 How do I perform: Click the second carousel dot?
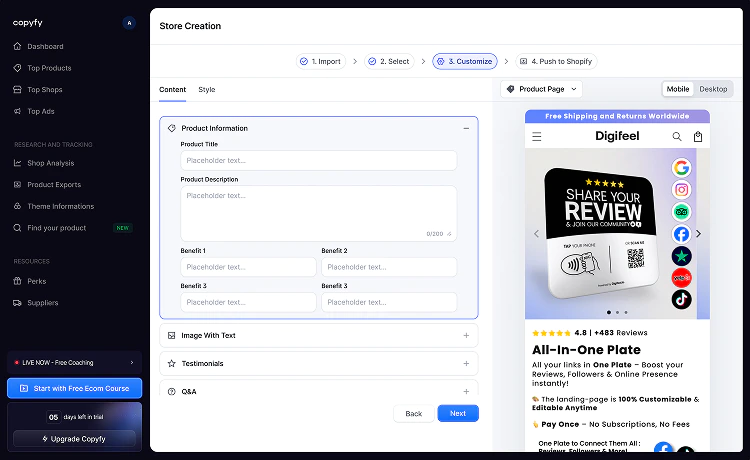[617, 312]
